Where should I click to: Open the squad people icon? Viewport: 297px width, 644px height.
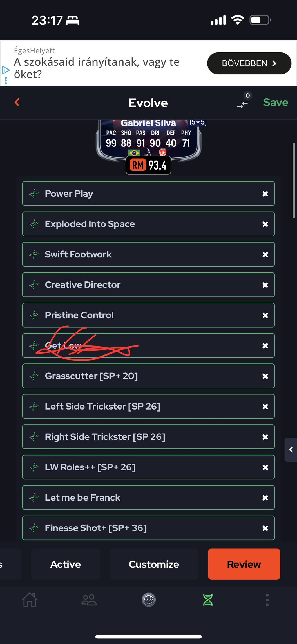pyautogui.click(x=89, y=600)
